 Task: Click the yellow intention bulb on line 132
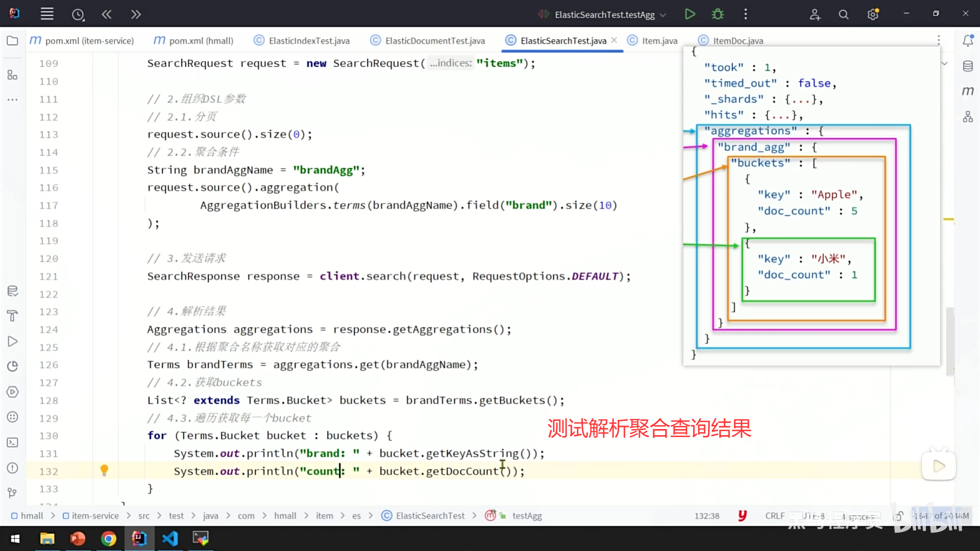[x=104, y=470]
